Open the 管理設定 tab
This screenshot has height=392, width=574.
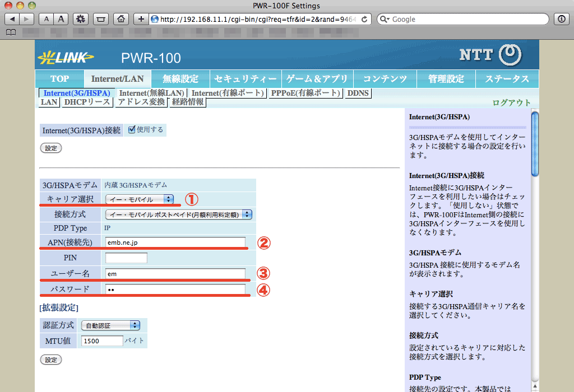pyautogui.click(x=446, y=79)
